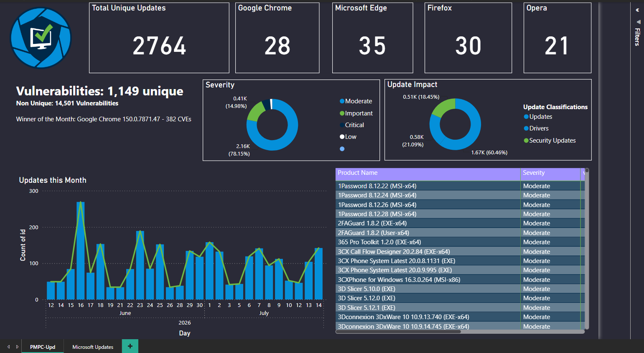Viewport: 644px width, 353px height.
Task: Click the June 23 bar in chart
Action: (x=140, y=265)
